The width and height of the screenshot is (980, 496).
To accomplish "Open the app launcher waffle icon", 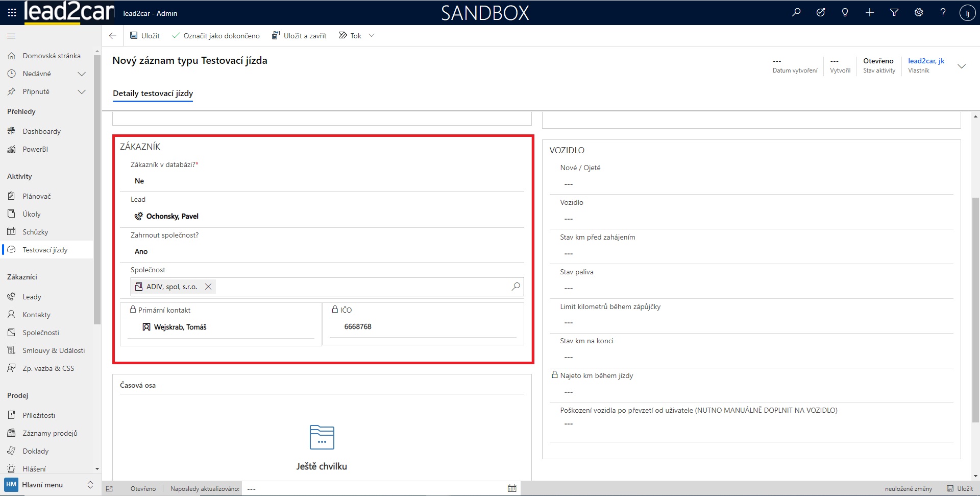I will tap(12, 13).
